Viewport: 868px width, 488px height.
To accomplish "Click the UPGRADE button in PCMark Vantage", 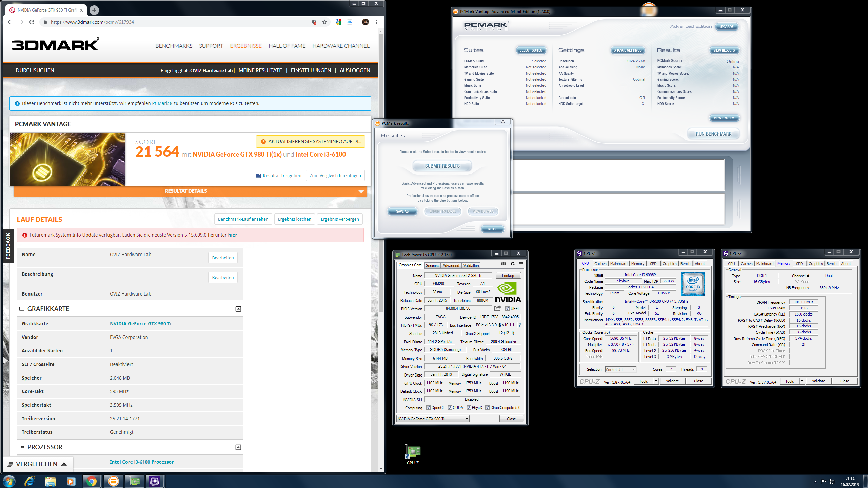I will (726, 27).
